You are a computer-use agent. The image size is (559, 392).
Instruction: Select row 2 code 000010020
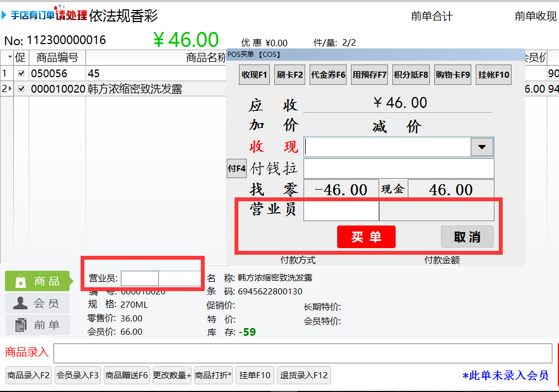pos(58,89)
